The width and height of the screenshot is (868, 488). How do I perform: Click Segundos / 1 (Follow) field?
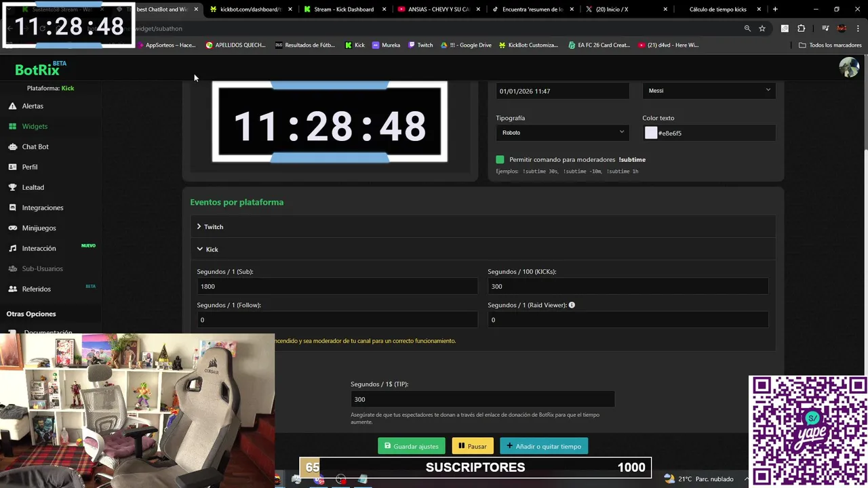pyautogui.click(x=337, y=320)
